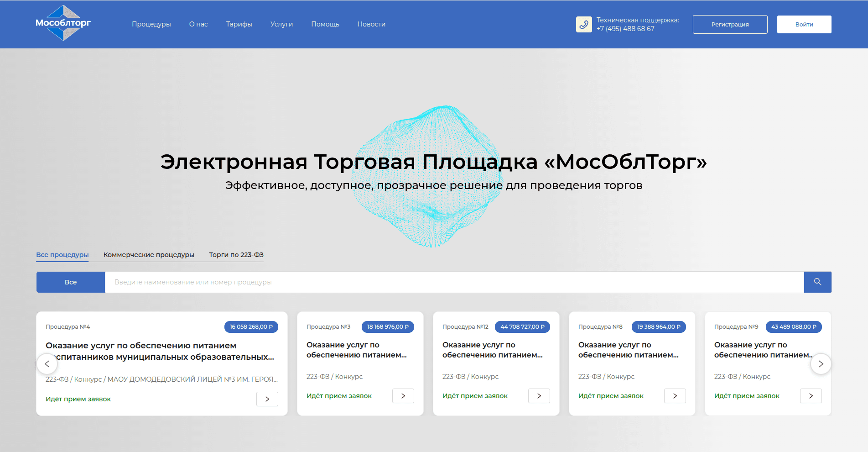Click the МАОУ ДОМОДЕДОВСКИЙ ЛИЦЕЙ line in Процедура №4
Screen dimensions: 868x452
click(x=161, y=379)
